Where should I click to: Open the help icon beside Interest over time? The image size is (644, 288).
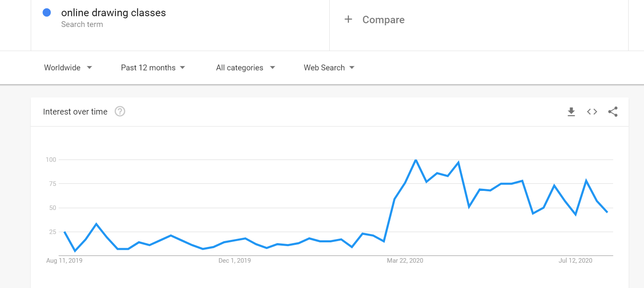[x=120, y=112]
